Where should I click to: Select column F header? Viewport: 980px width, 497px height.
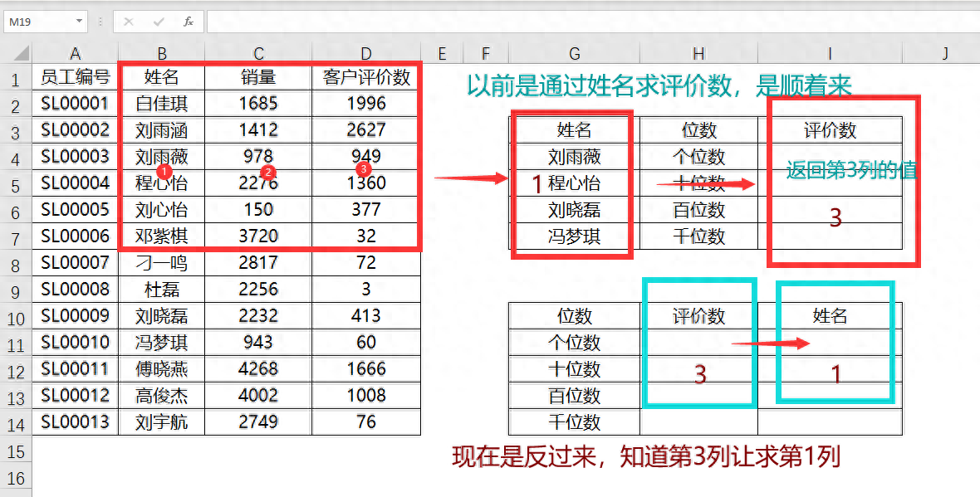(x=486, y=54)
